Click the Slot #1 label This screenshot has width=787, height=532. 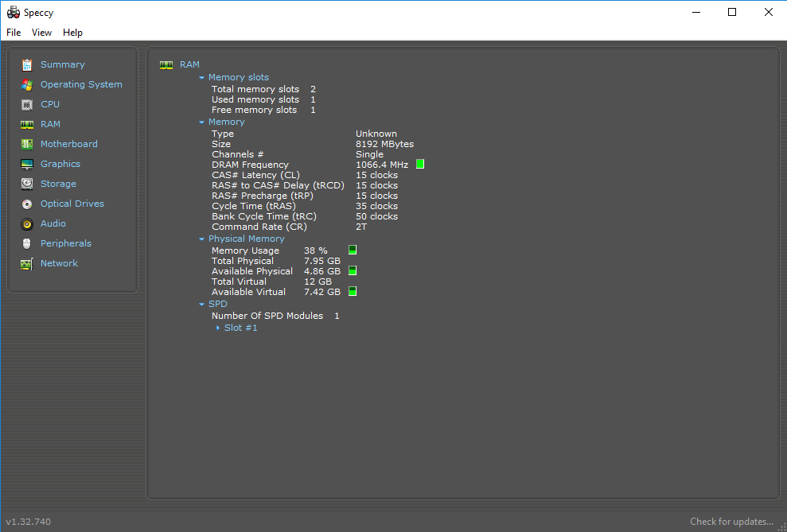[241, 328]
